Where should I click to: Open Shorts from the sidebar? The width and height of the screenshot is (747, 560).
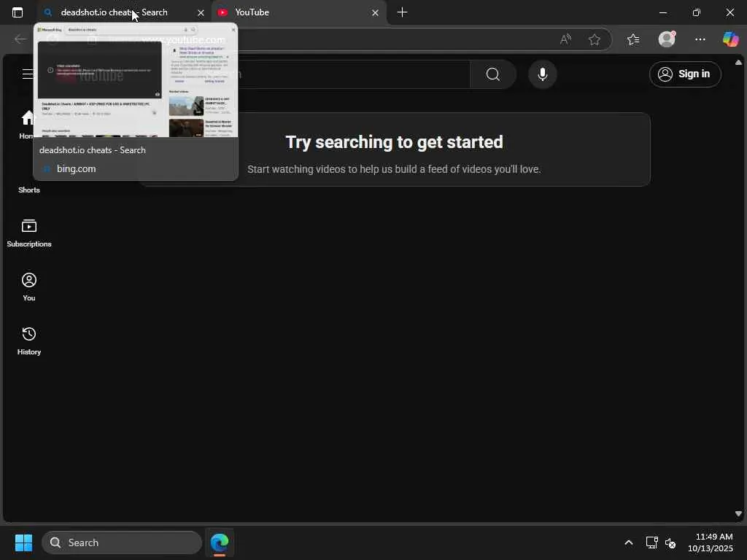coord(29,190)
